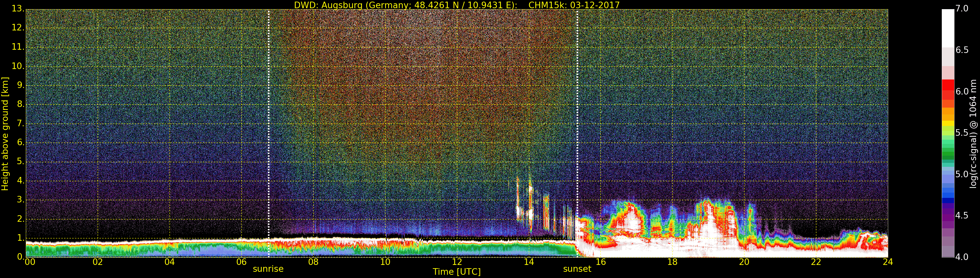Click the "5.0" colorbar tick label
The image size is (980, 278).
click(x=962, y=174)
